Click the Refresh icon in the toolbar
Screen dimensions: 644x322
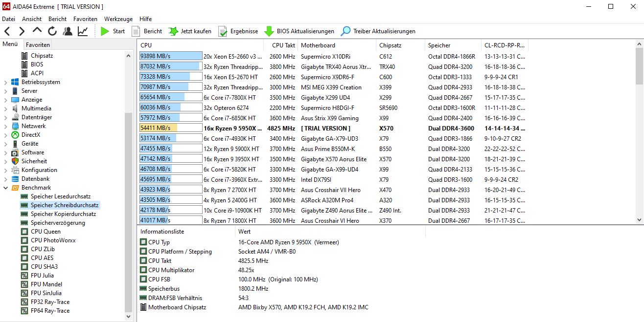point(52,31)
